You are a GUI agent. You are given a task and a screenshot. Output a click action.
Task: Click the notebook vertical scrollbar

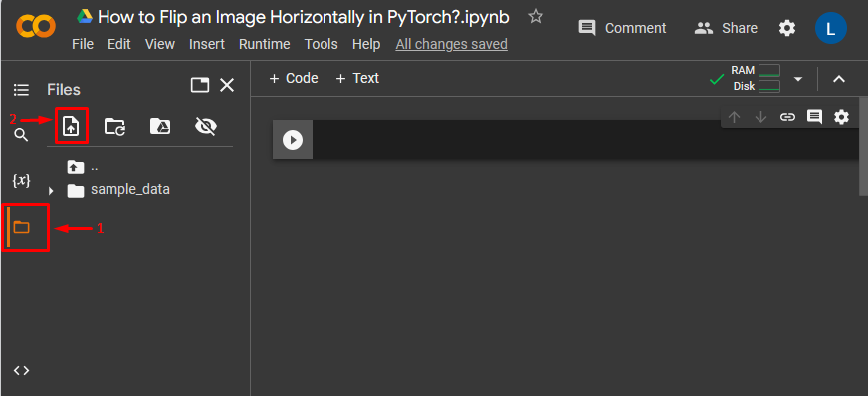point(863,146)
